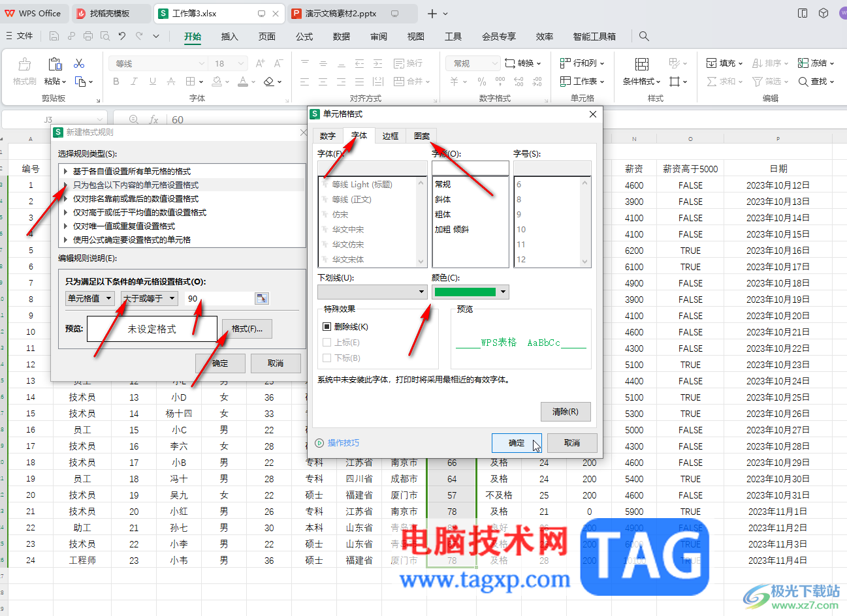
Task: Open the green font color dropdown arrow
Action: pos(503,292)
